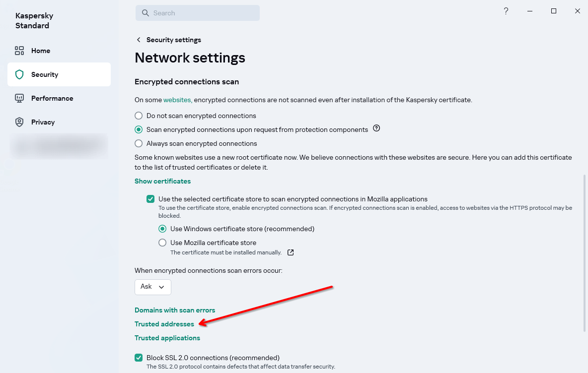Open the external link icon for manual certificate
The width and height of the screenshot is (588, 373).
coord(290,252)
